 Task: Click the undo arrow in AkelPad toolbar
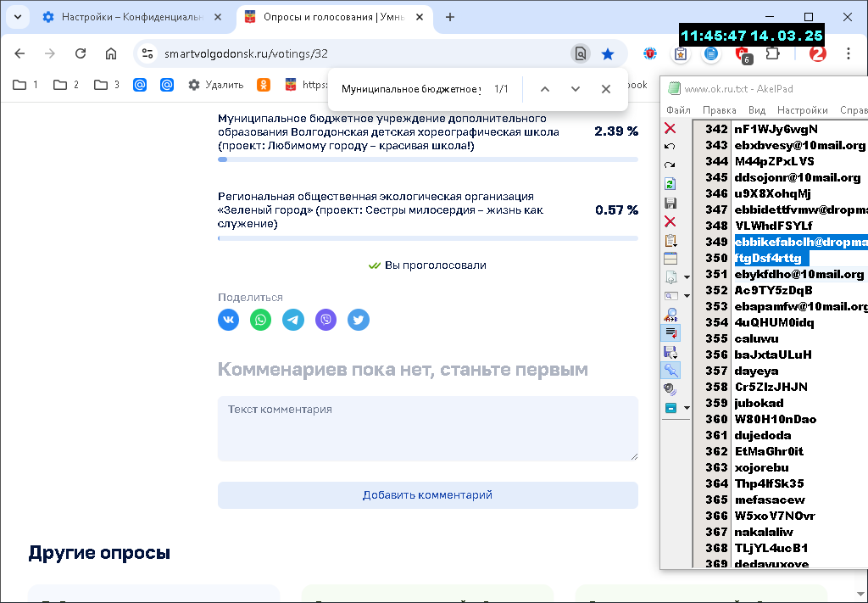670,146
